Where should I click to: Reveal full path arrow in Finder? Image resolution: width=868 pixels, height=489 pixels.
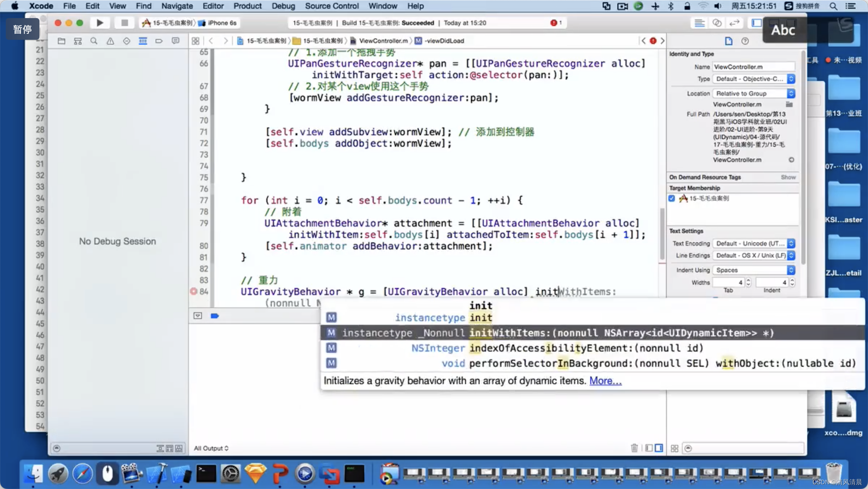791,160
